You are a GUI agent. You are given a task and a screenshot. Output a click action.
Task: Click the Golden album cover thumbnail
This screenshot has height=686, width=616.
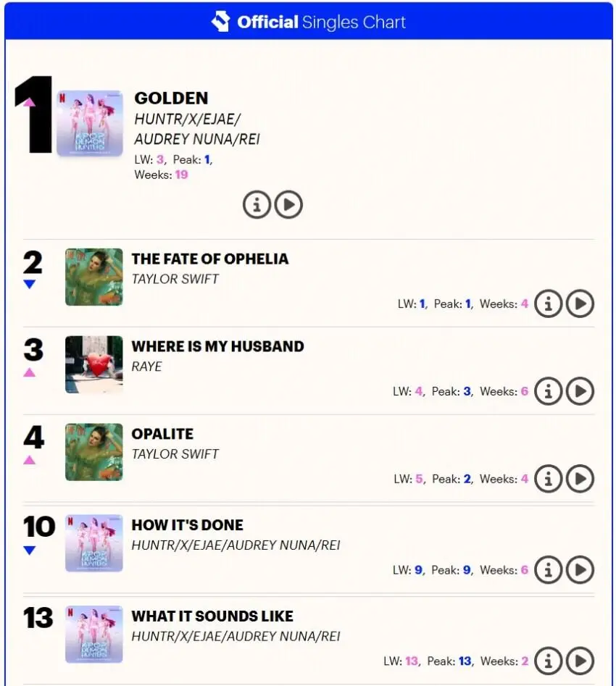coord(90,123)
